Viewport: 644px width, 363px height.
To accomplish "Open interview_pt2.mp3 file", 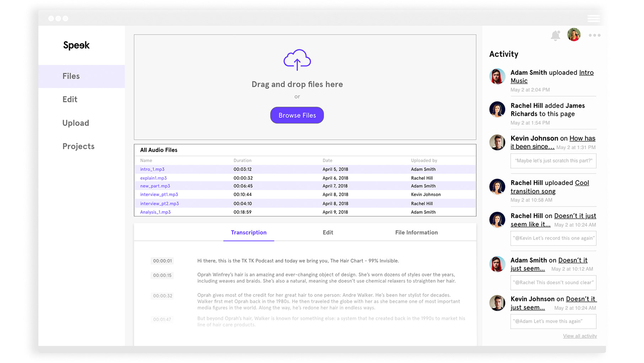I will (x=159, y=204).
